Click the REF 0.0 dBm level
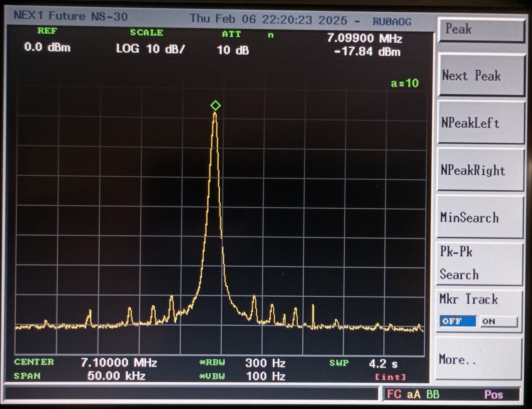This screenshot has width=532, height=409. pos(47,47)
